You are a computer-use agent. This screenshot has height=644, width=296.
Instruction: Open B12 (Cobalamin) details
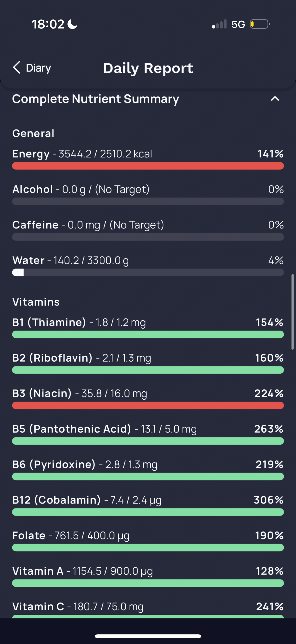[148, 505]
